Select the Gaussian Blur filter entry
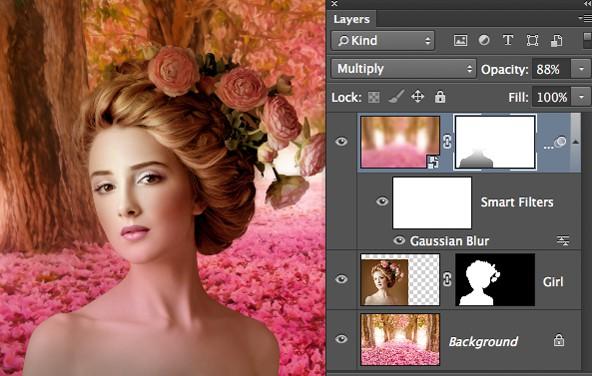 (x=449, y=241)
